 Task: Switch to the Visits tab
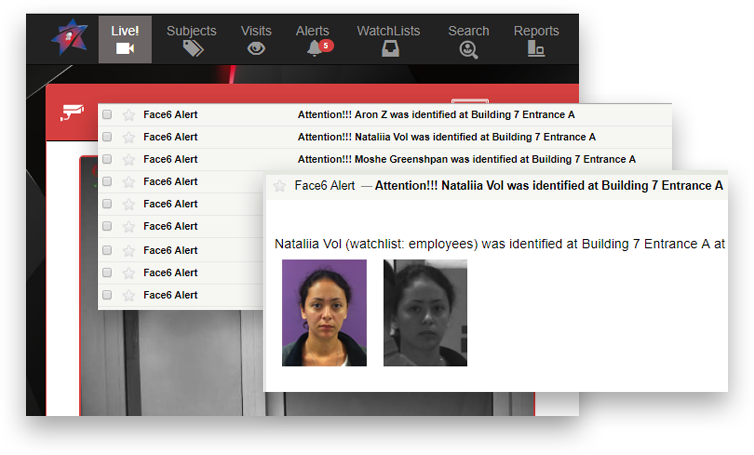[256, 39]
